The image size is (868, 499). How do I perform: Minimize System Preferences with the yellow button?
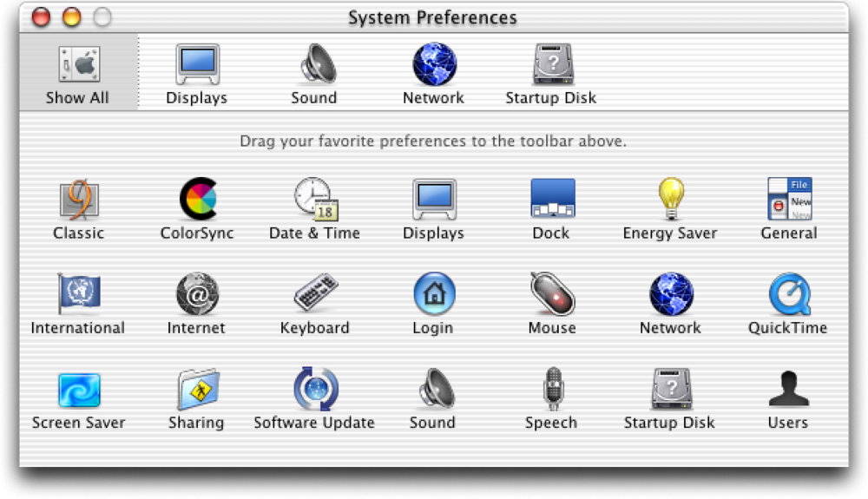click(x=71, y=17)
